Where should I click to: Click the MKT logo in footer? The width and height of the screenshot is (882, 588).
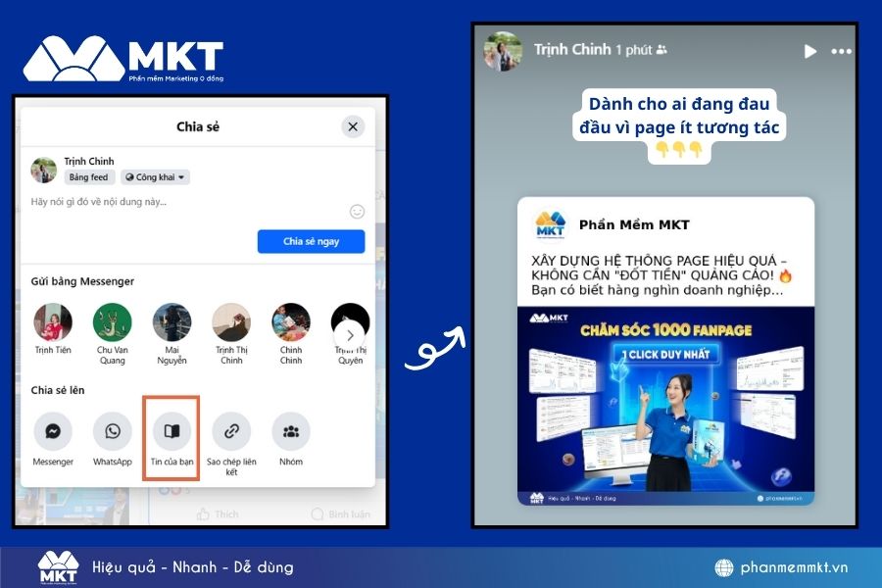click(x=58, y=568)
